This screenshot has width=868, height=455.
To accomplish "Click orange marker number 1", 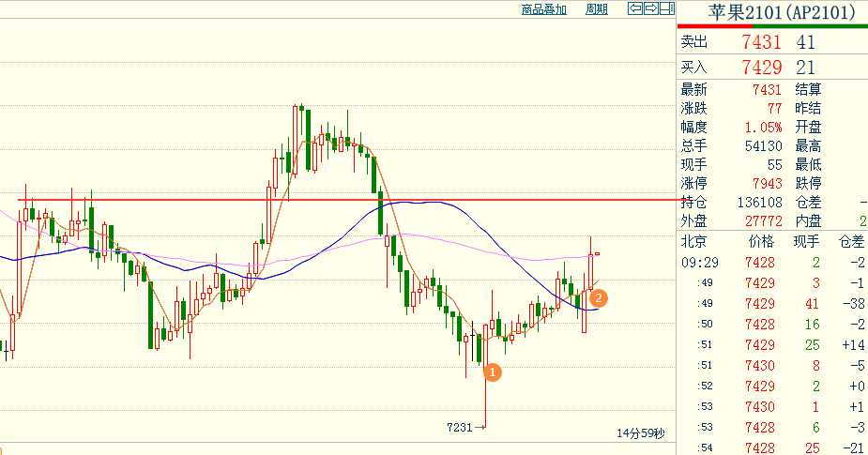I will click(x=492, y=372).
